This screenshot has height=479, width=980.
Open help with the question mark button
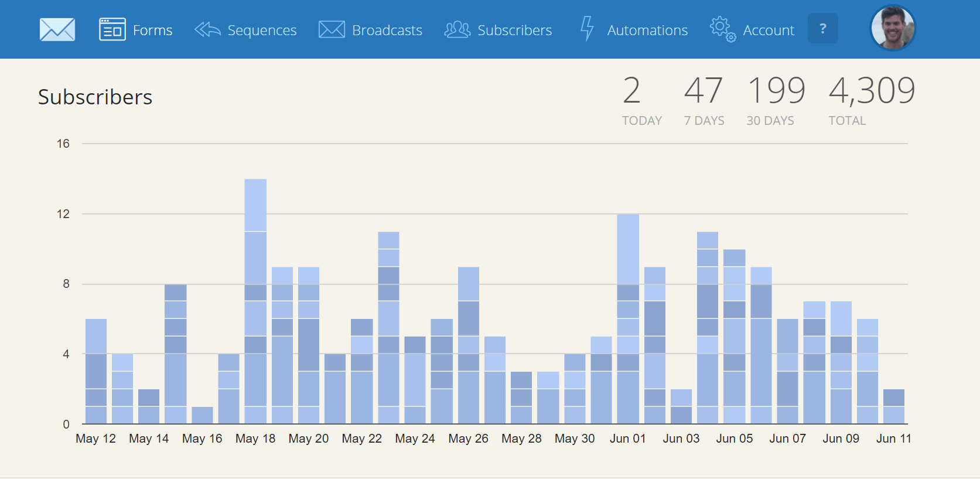click(822, 28)
